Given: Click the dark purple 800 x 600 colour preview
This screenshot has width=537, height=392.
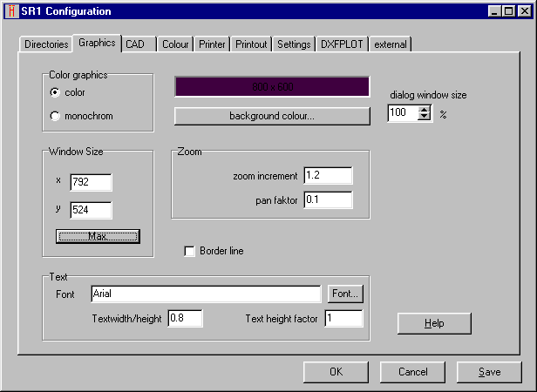Looking at the screenshot, I should click(270, 88).
